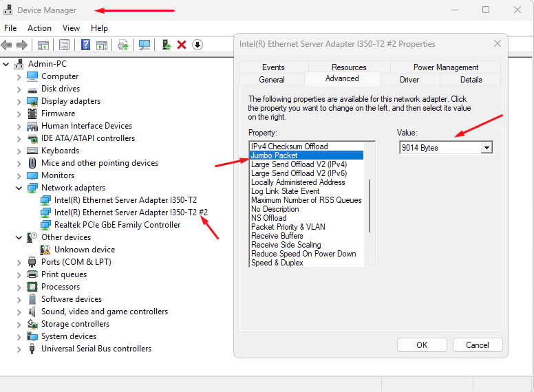534x392 pixels.
Task: Collapse the Admin-PC root node
Action: click(6, 64)
